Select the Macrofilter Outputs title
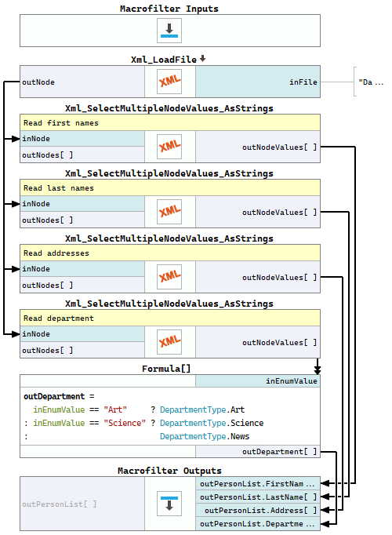This screenshot has width=392, height=535. pos(169,471)
